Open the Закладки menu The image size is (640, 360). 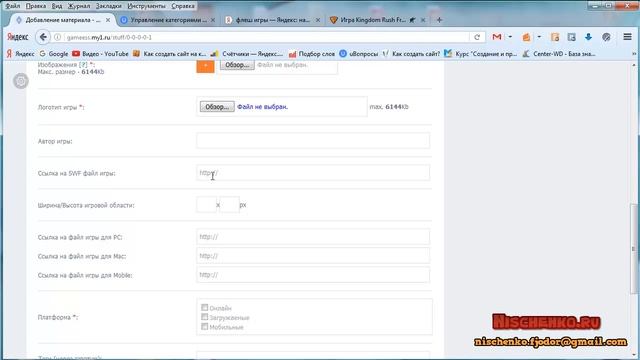tap(109, 6)
